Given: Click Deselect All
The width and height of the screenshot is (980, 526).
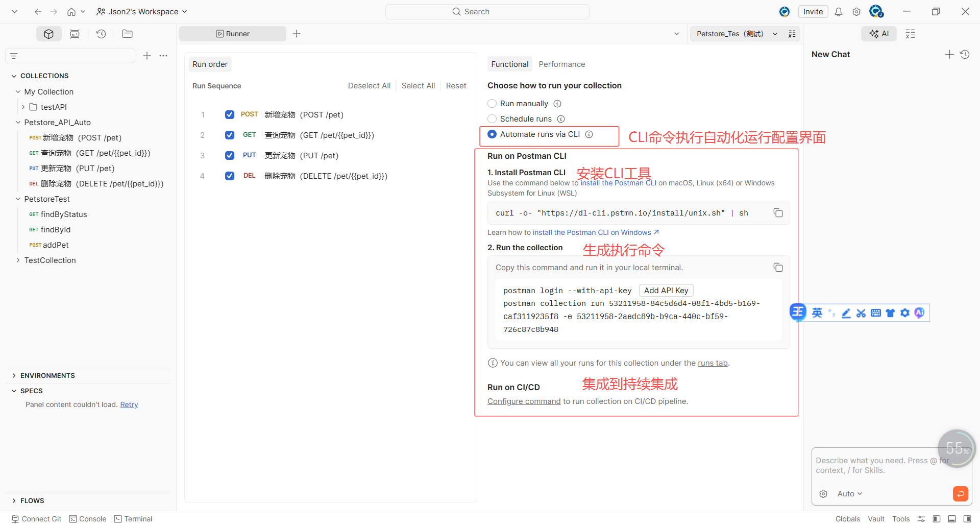Looking at the screenshot, I should tap(369, 86).
